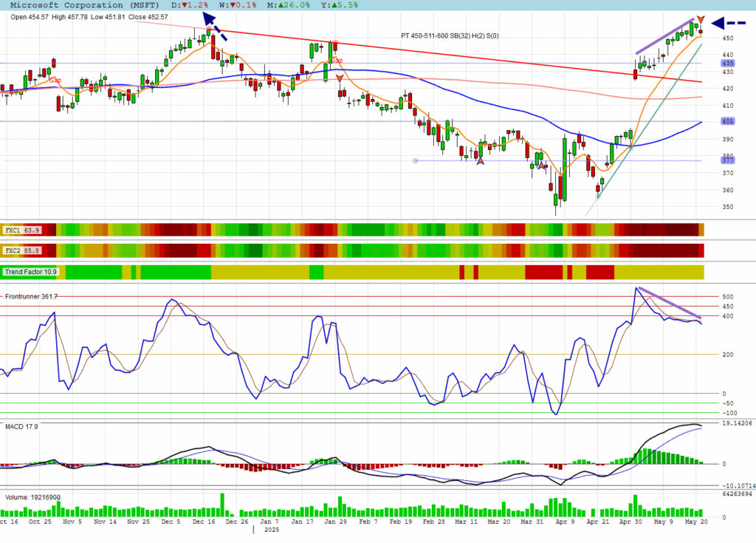Image resolution: width=756 pixels, height=543 pixels.
Task: Click the orange sell triangle above the May 20 candle
Action: click(x=701, y=20)
